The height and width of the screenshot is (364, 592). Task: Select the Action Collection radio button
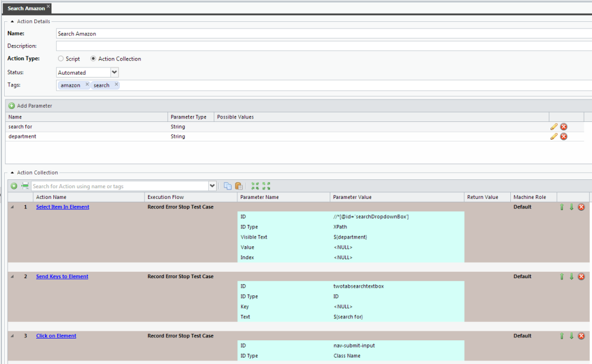[x=94, y=59]
